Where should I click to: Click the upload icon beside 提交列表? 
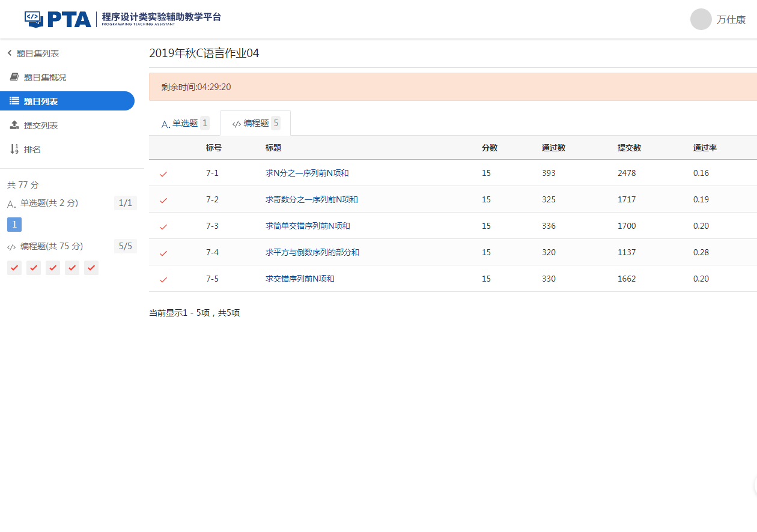[x=14, y=125]
